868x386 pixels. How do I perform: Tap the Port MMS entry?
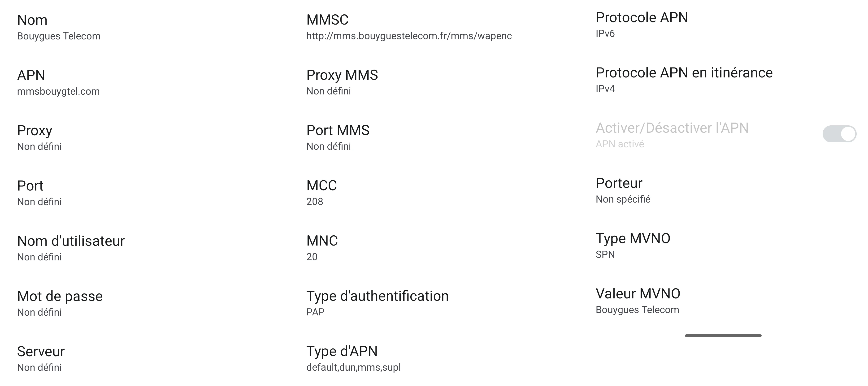click(x=338, y=138)
